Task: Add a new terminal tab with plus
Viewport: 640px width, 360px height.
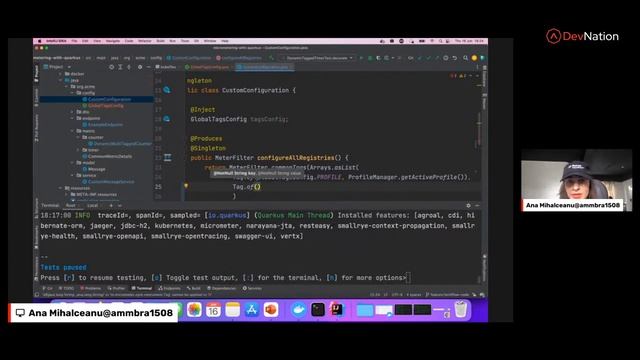Action: (111, 205)
